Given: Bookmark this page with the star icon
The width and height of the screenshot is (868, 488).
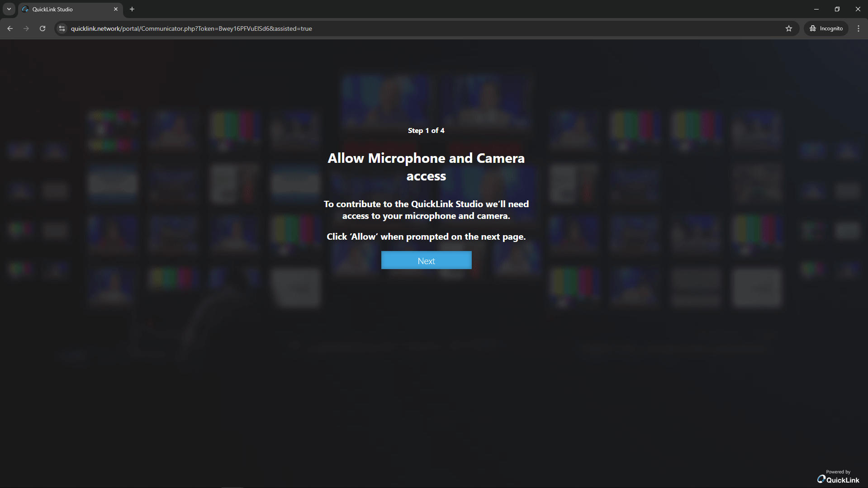Looking at the screenshot, I should point(789,28).
